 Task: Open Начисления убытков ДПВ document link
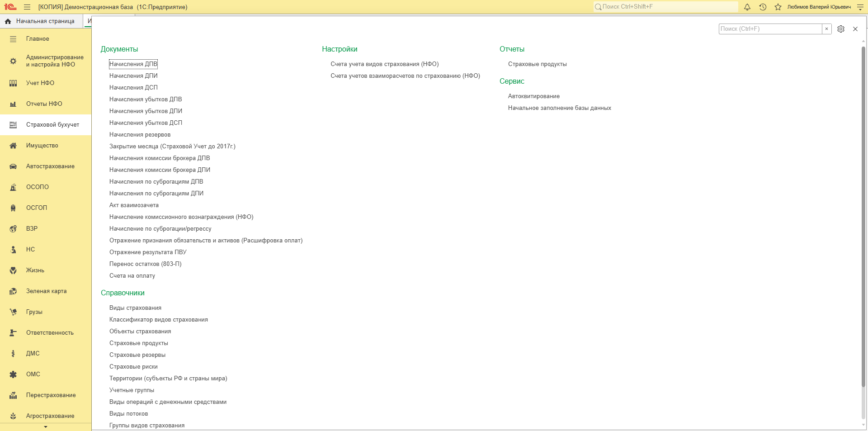pyautogui.click(x=146, y=99)
